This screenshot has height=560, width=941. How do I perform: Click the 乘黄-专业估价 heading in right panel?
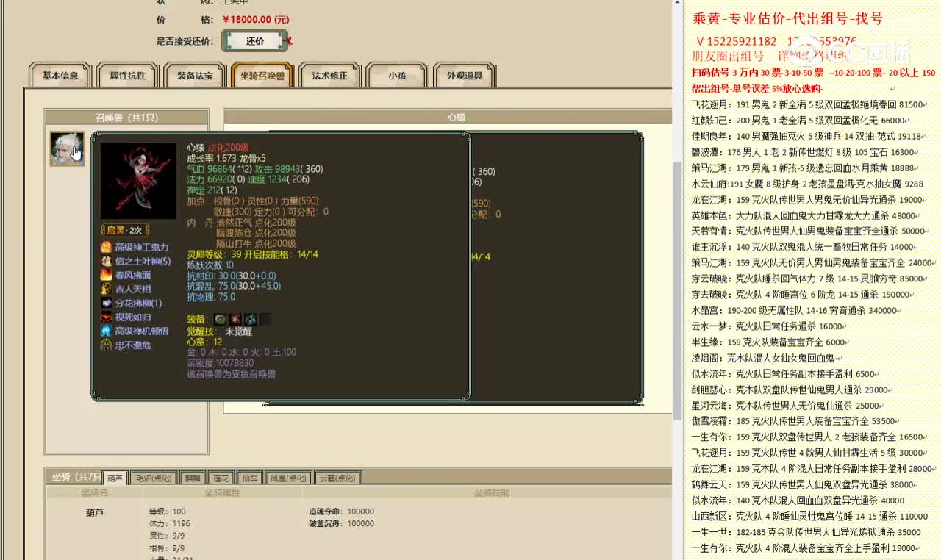[788, 19]
